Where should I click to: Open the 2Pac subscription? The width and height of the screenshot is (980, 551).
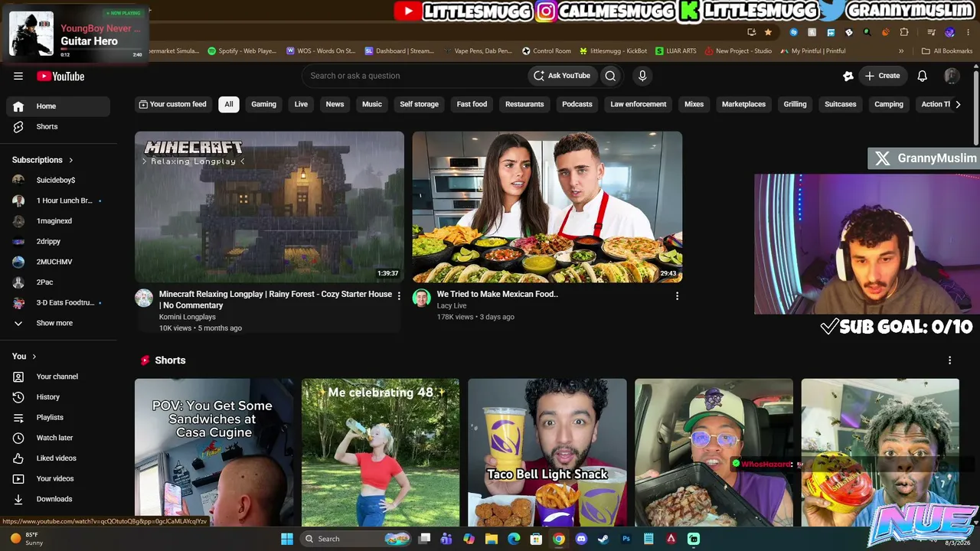click(x=58, y=282)
